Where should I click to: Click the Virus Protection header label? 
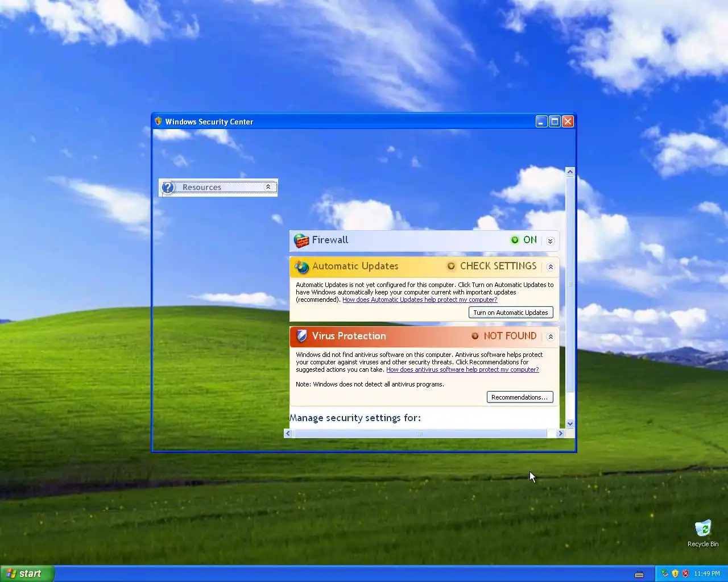tap(349, 336)
